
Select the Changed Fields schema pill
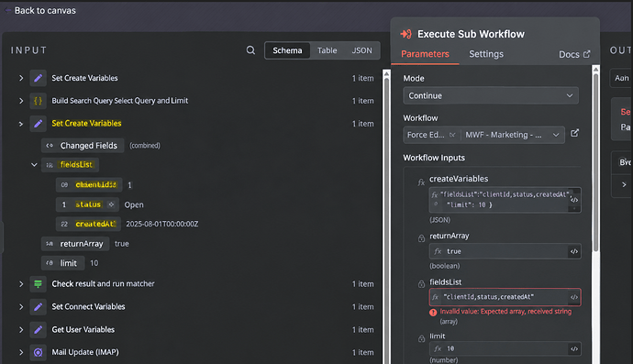click(x=83, y=146)
